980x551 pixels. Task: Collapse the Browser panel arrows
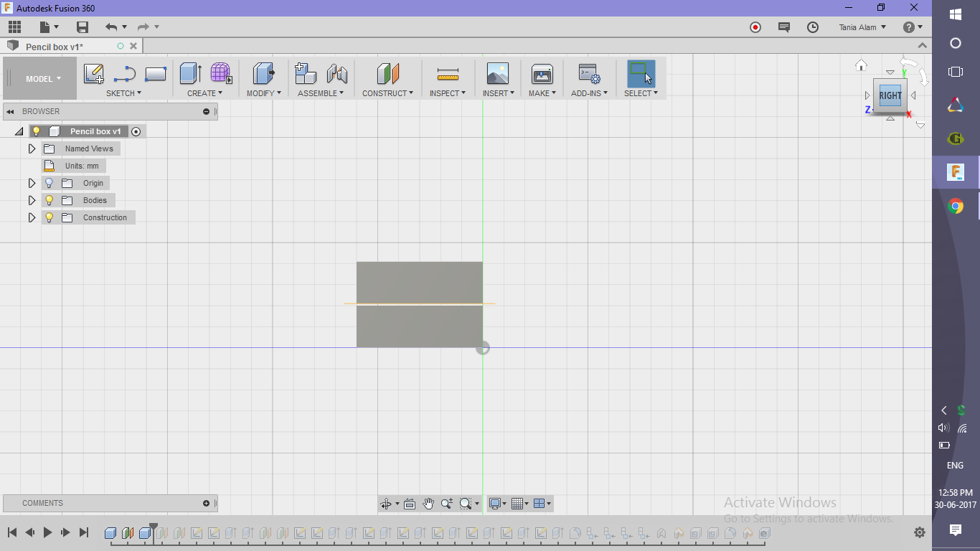11,111
